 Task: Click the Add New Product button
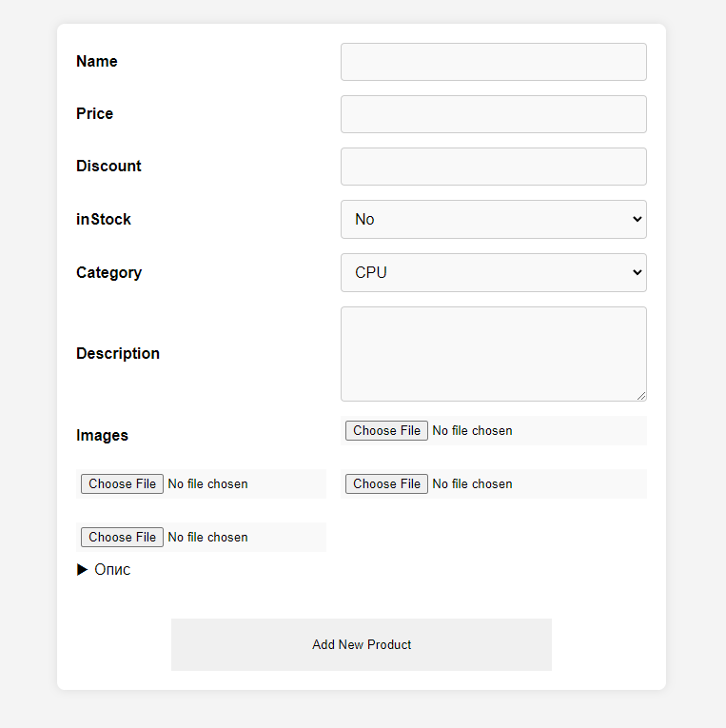[x=362, y=645]
